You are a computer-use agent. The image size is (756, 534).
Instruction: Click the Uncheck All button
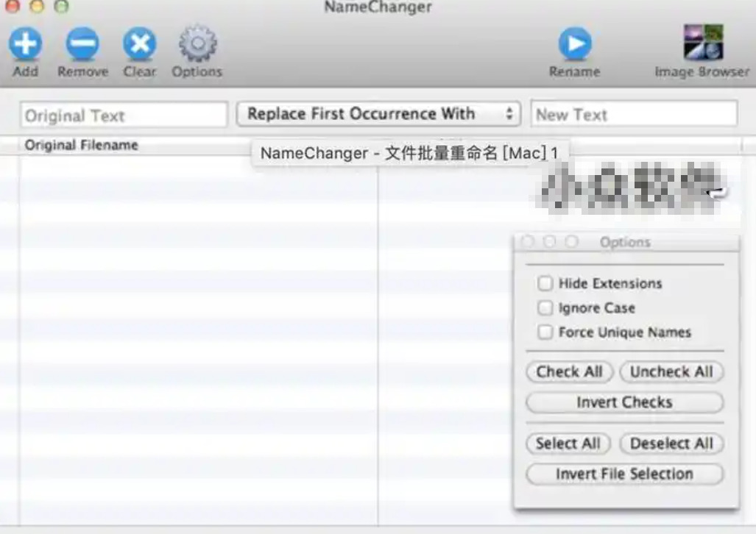click(x=671, y=371)
